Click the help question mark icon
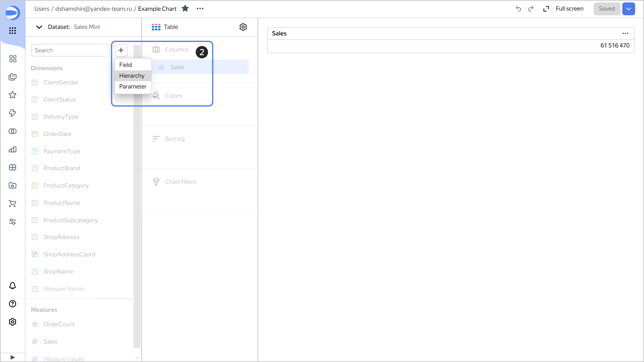 [12, 304]
